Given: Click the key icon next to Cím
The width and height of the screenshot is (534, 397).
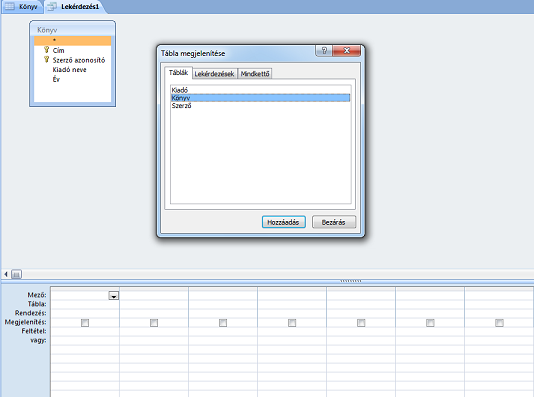Looking at the screenshot, I should [x=47, y=50].
